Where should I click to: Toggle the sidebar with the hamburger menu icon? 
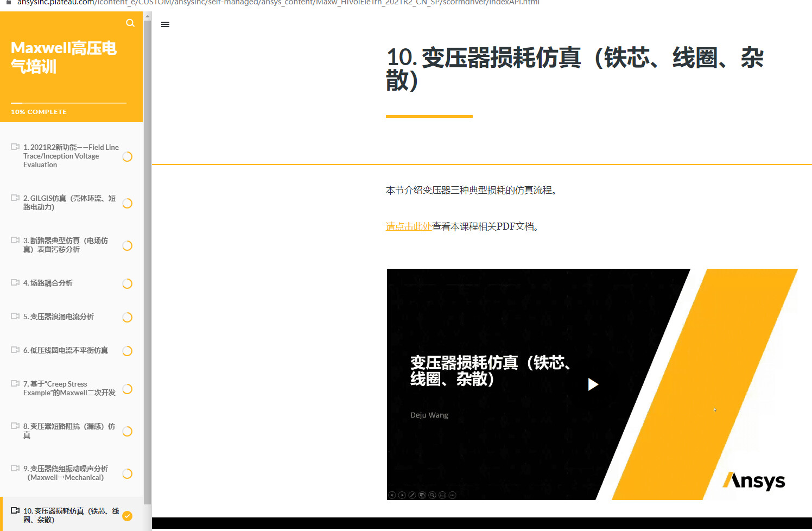point(166,24)
